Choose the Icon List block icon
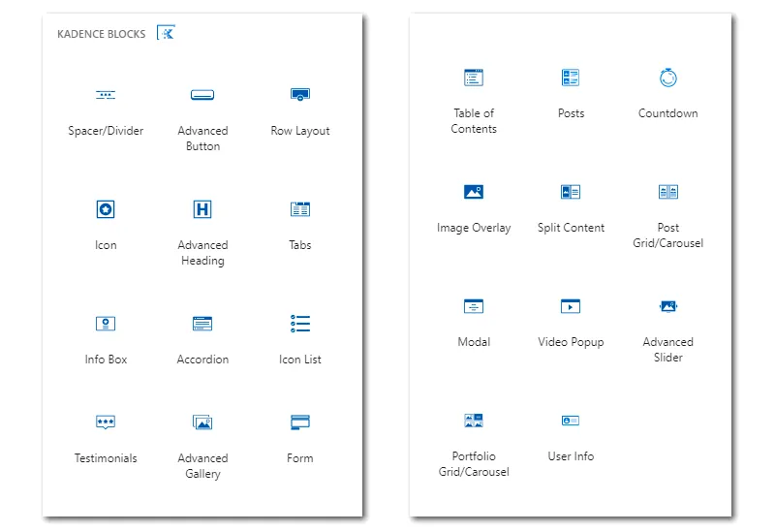 pyautogui.click(x=300, y=324)
